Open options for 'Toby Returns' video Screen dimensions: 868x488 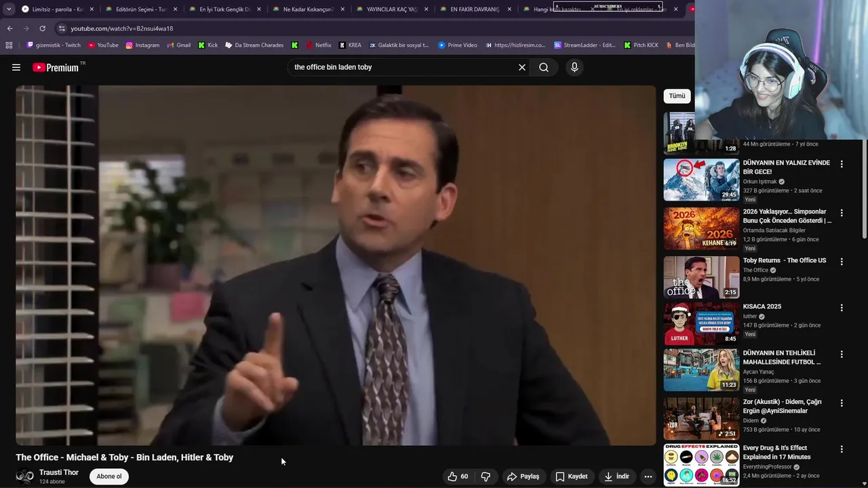tap(842, 262)
